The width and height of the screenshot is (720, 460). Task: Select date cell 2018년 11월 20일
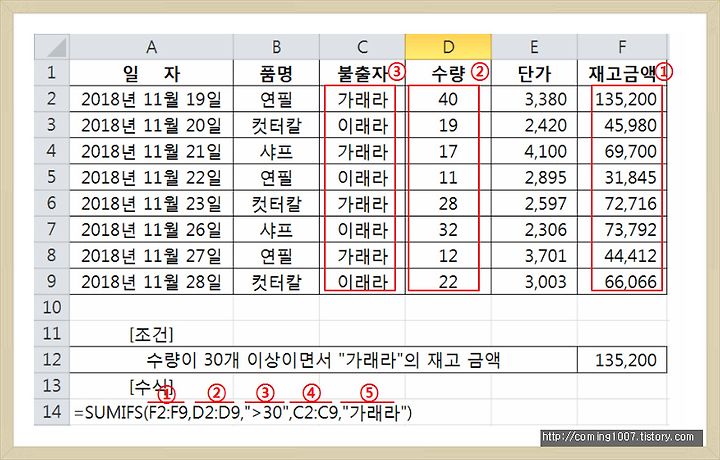click(x=152, y=125)
